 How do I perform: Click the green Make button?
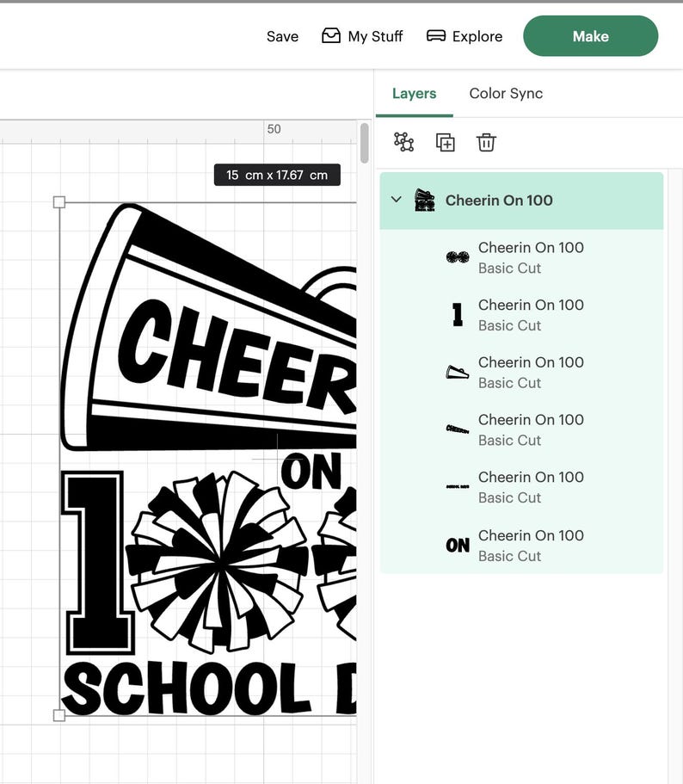590,36
